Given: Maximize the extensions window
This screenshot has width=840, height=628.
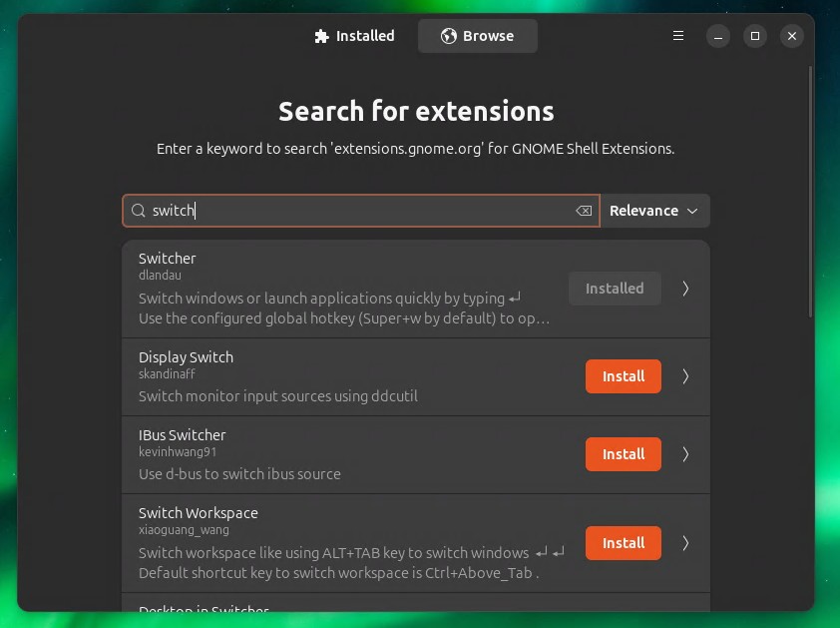Looking at the screenshot, I should 755,36.
